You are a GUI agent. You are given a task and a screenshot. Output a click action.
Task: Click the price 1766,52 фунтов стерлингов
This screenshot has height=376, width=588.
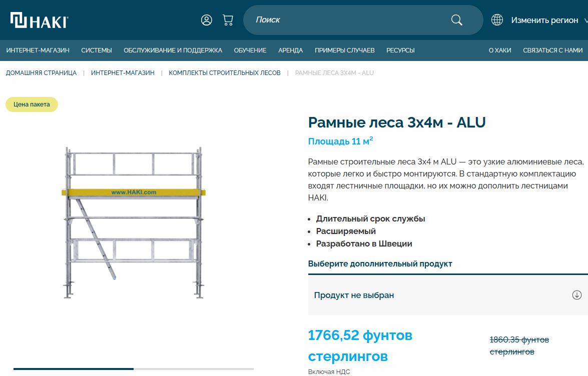(360, 345)
